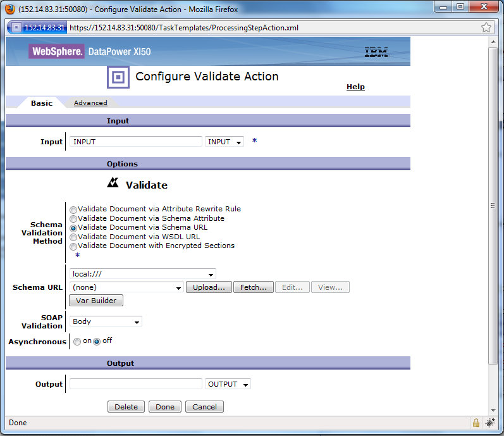
Task: Cancel the validate action configuration
Action: [204, 407]
